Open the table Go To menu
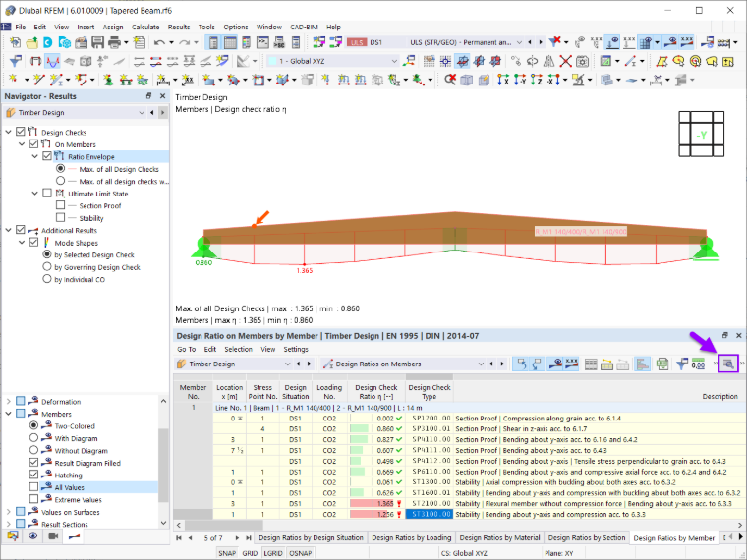 click(x=187, y=349)
